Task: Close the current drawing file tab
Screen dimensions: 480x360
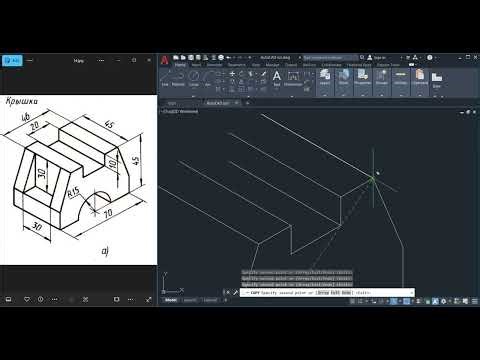Action: 236,103
